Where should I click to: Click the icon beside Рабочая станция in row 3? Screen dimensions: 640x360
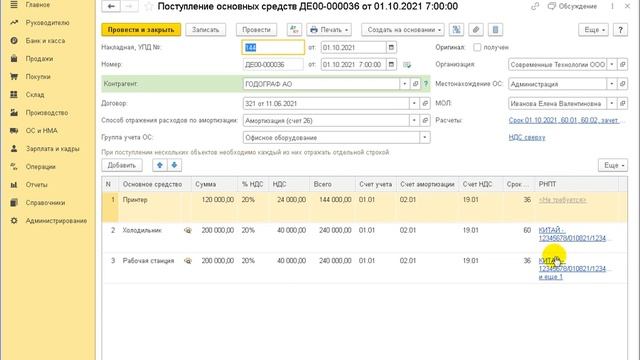tap(187, 261)
